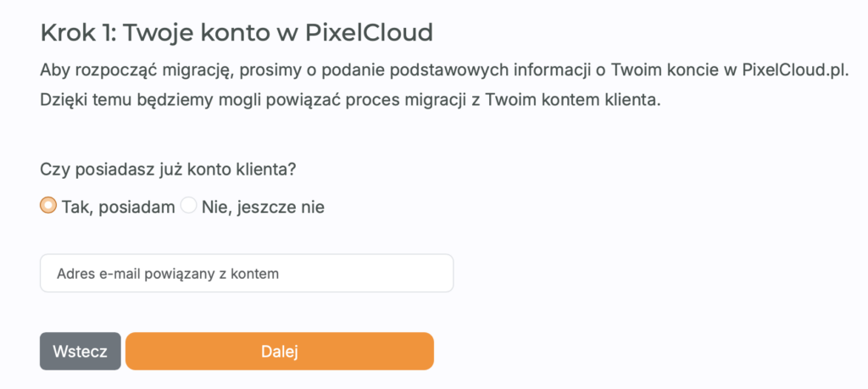
Task: Select the "Tak, posiadam" radio button
Action: (x=48, y=206)
